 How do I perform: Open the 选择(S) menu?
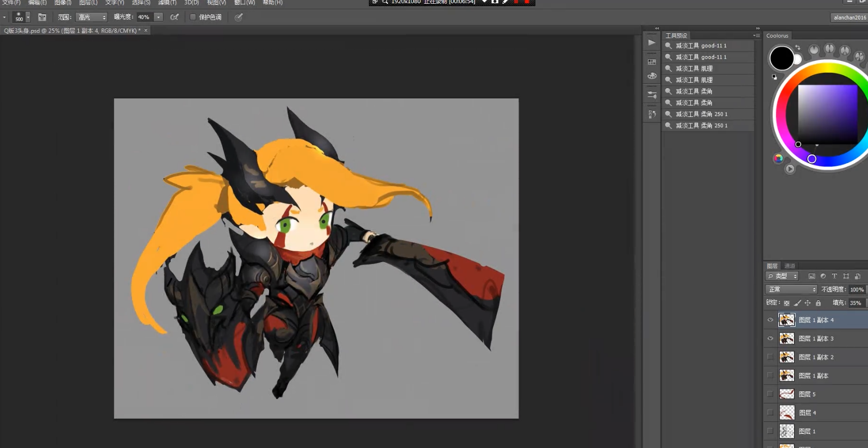pyautogui.click(x=141, y=3)
